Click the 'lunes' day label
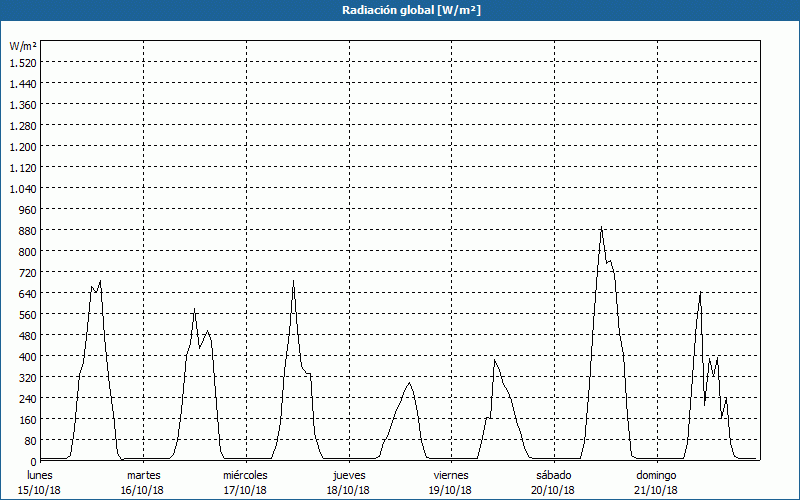This screenshot has width=800, height=500. coord(40,475)
